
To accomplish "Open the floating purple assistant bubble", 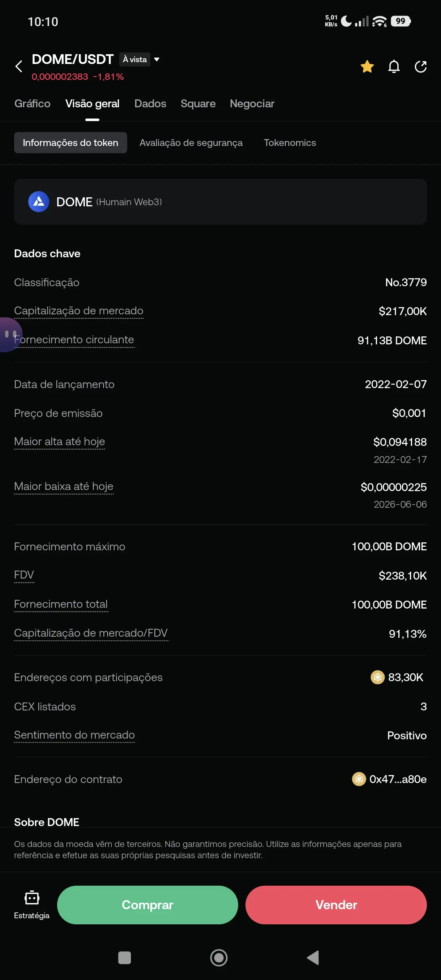I will (10, 334).
